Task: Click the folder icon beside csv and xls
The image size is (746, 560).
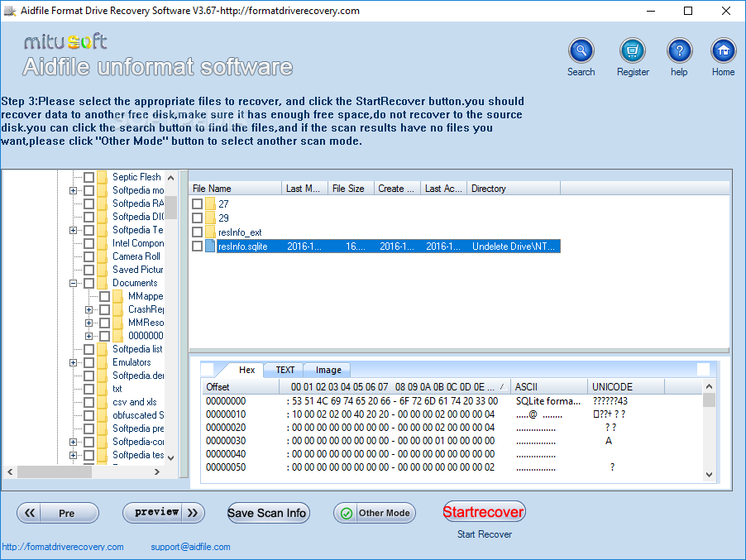Action: click(x=103, y=402)
